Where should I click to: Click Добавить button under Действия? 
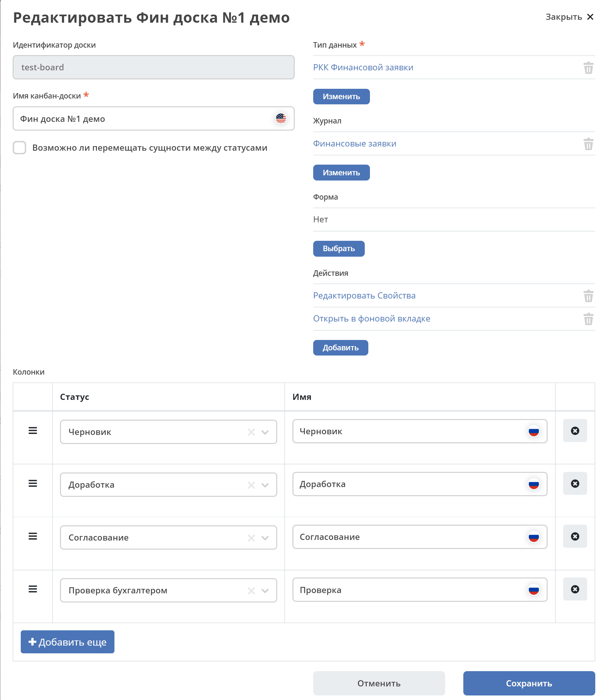[340, 348]
